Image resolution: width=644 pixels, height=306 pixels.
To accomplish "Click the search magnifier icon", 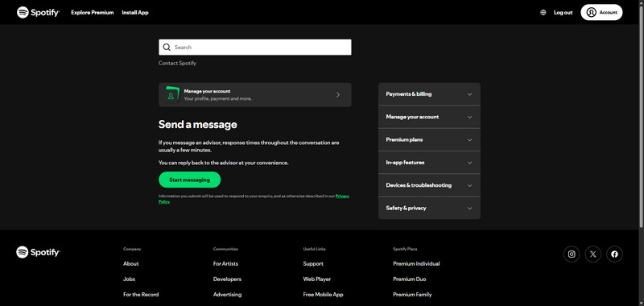I will tap(167, 48).
